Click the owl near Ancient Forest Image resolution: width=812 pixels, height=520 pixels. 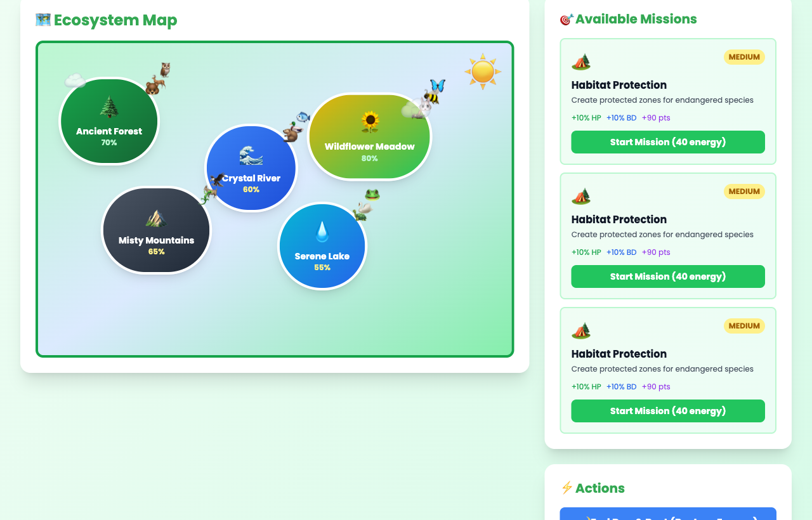click(x=165, y=70)
